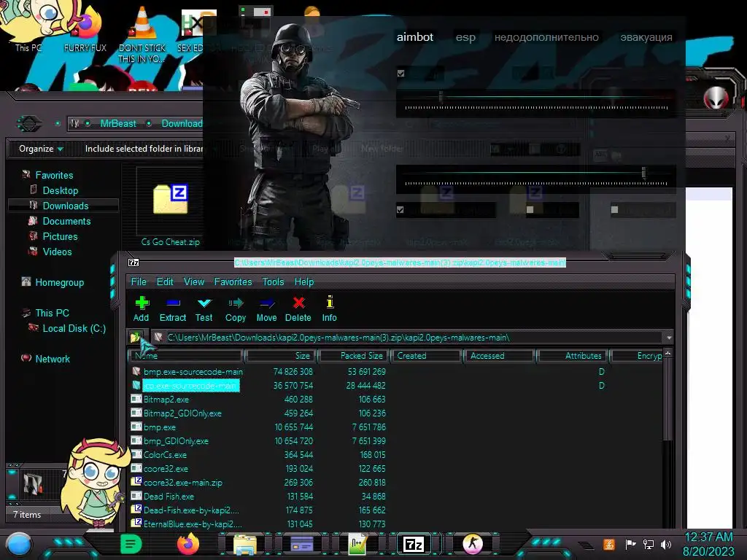Open FURRY FUX Firefox desktop shortcut
This screenshot has height=560, width=747.
(85, 28)
